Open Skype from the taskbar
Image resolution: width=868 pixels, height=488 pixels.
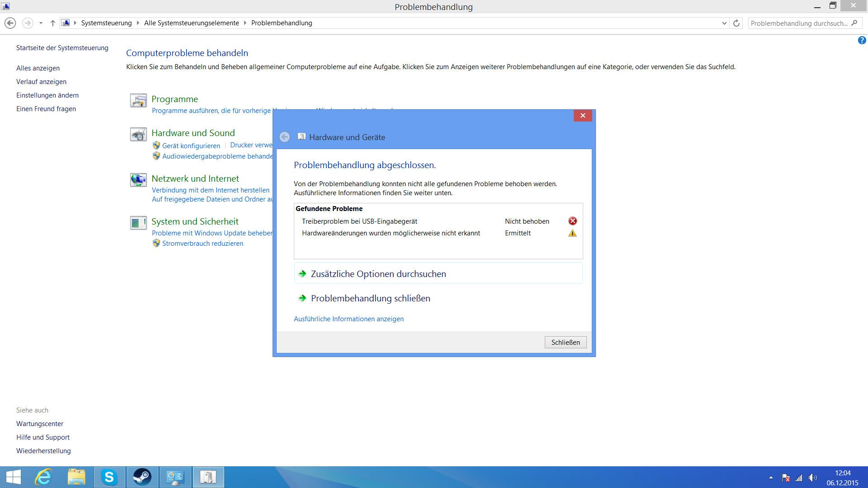109,477
